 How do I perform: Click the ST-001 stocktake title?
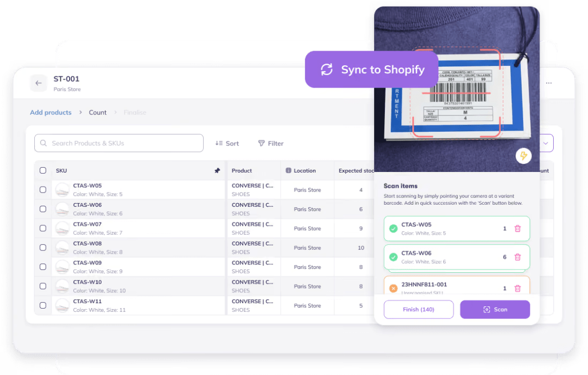point(66,79)
